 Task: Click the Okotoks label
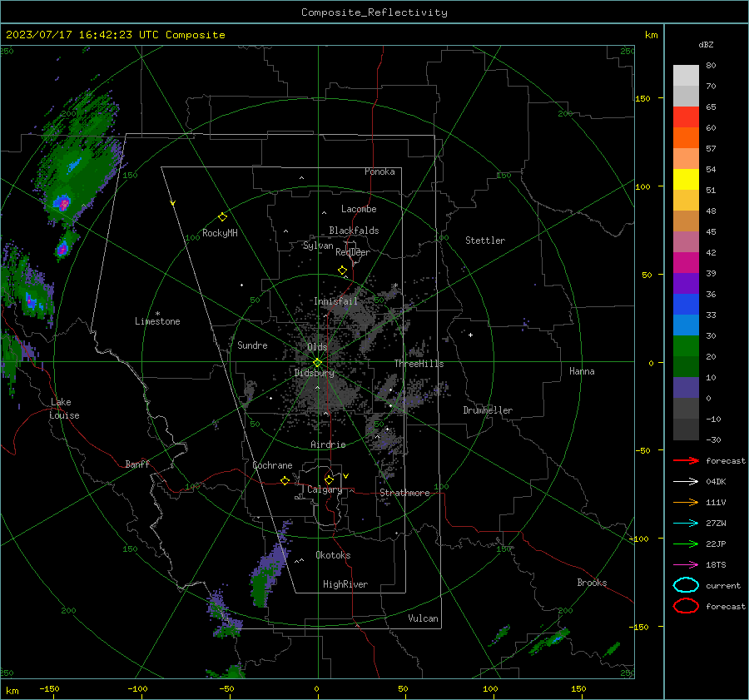[333, 555]
